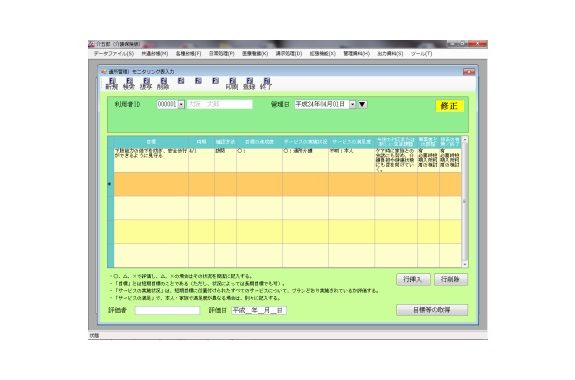Click the 目標等の取得 button
Screen dimensions: 575x380
pyautogui.click(x=432, y=310)
